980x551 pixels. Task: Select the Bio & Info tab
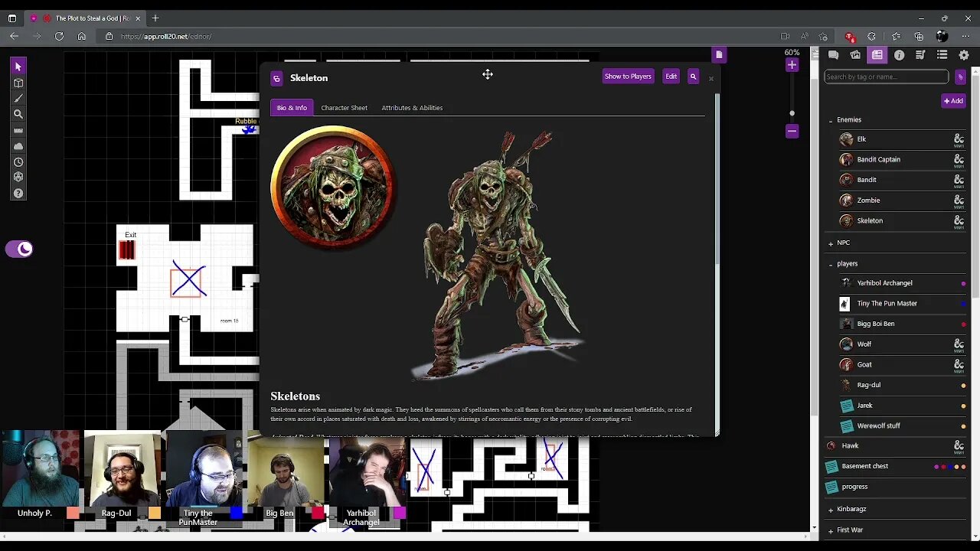click(292, 108)
